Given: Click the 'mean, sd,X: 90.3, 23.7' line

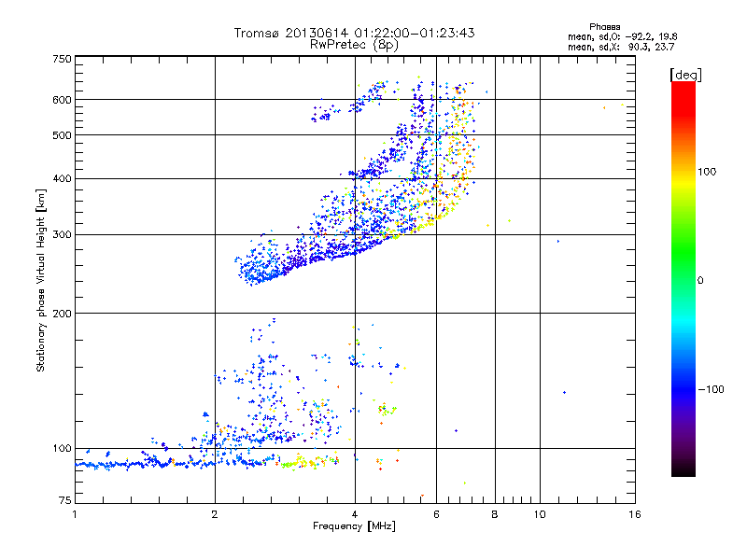Looking at the screenshot, I should (x=621, y=47).
